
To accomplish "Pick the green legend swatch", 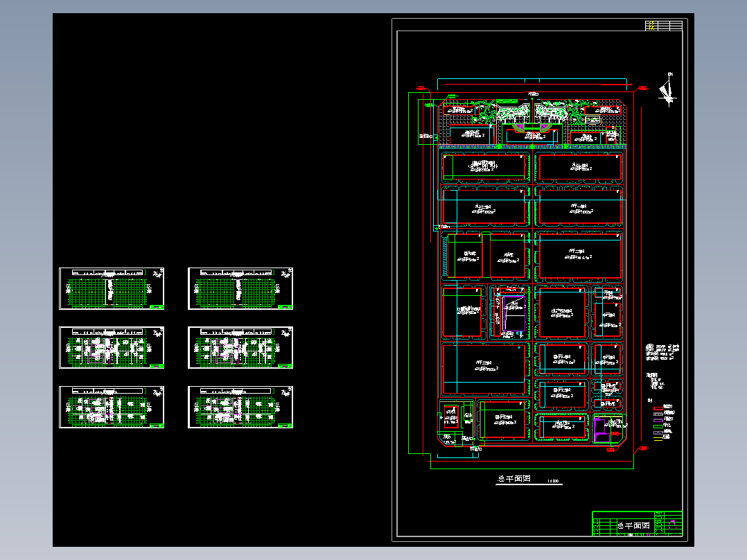I will tap(658, 426).
